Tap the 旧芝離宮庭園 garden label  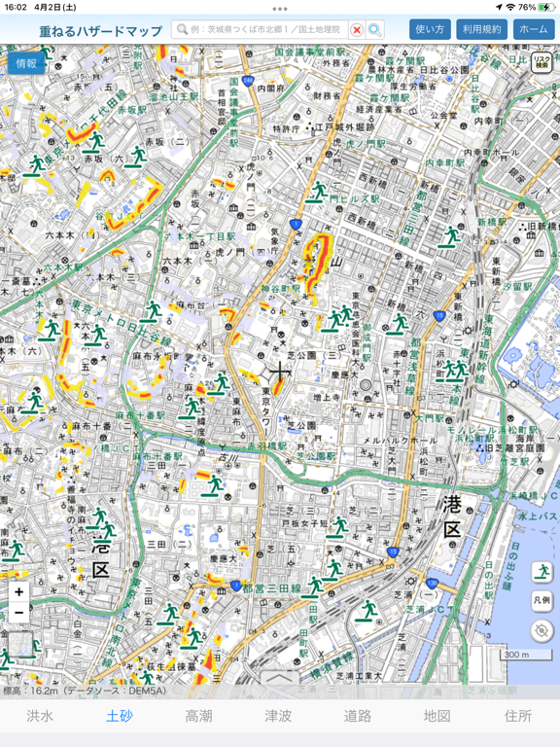(x=515, y=447)
